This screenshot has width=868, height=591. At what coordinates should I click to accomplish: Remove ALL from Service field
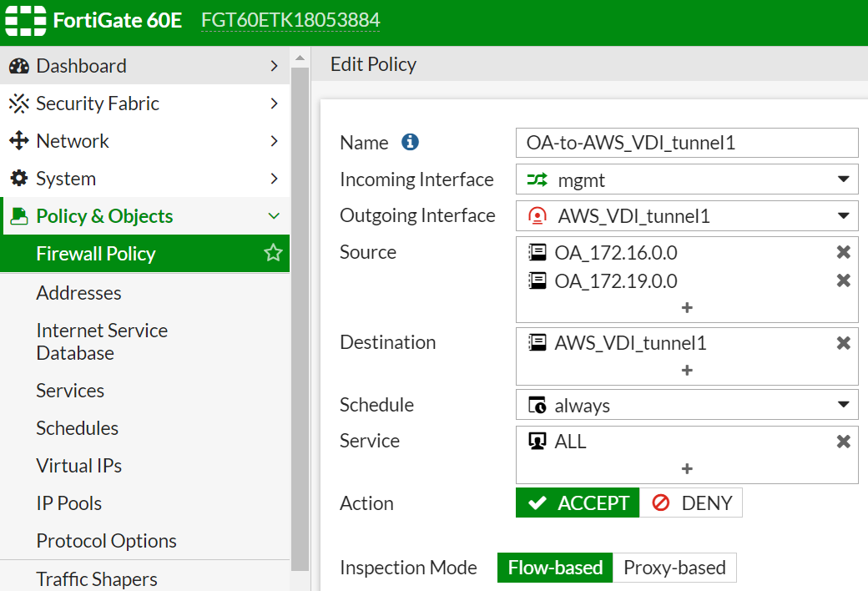point(843,442)
